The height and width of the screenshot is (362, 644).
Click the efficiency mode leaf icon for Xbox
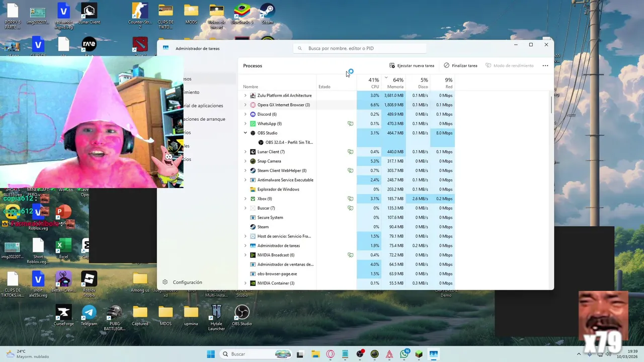(x=350, y=199)
